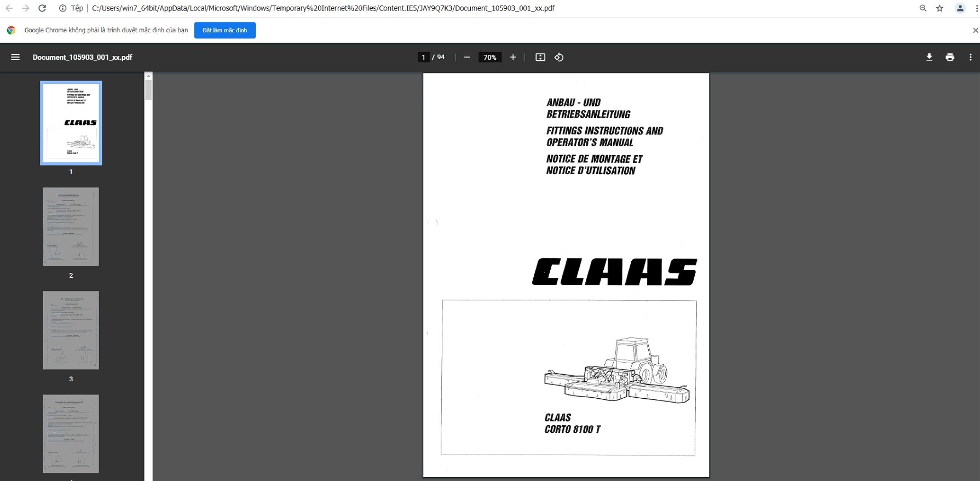Click the NOTICE D'UTILISATION text line

590,170
